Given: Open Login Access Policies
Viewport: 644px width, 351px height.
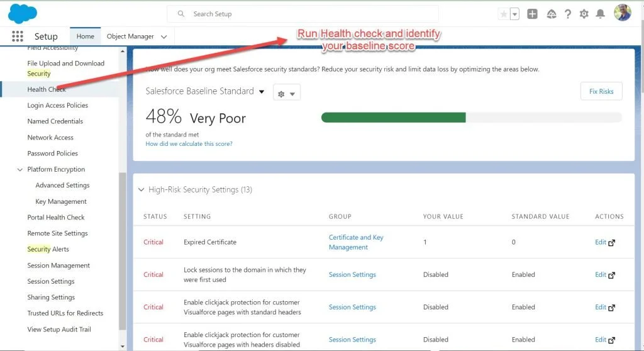Looking at the screenshot, I should point(57,105).
